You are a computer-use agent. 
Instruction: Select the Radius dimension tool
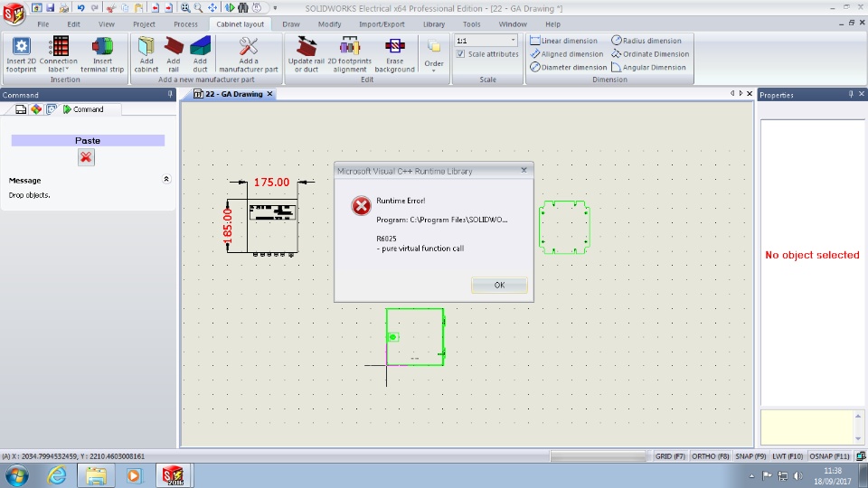(x=646, y=41)
